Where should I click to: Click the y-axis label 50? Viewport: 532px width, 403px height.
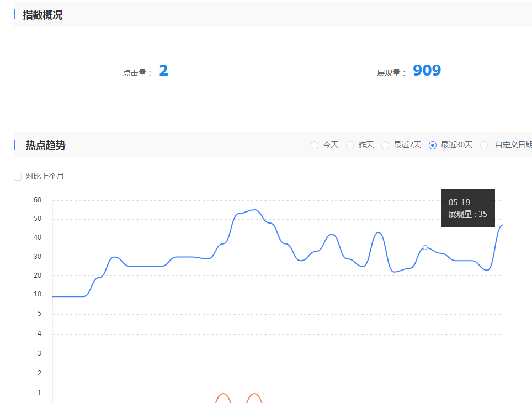click(38, 219)
